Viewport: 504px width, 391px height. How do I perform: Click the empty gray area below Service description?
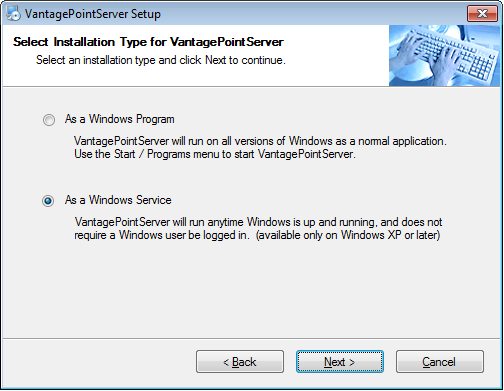pos(252,290)
